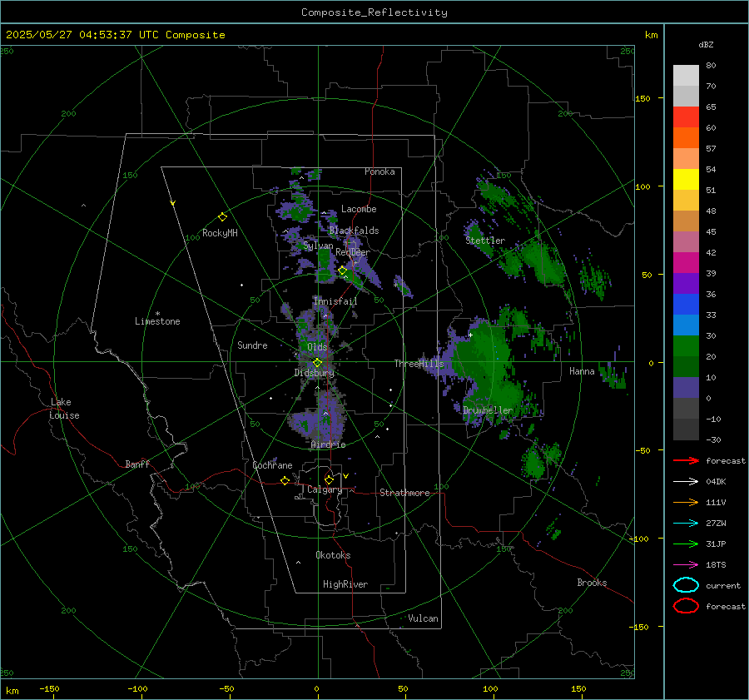Click the current legend text
The width and height of the screenshot is (749, 700).
pos(723,585)
